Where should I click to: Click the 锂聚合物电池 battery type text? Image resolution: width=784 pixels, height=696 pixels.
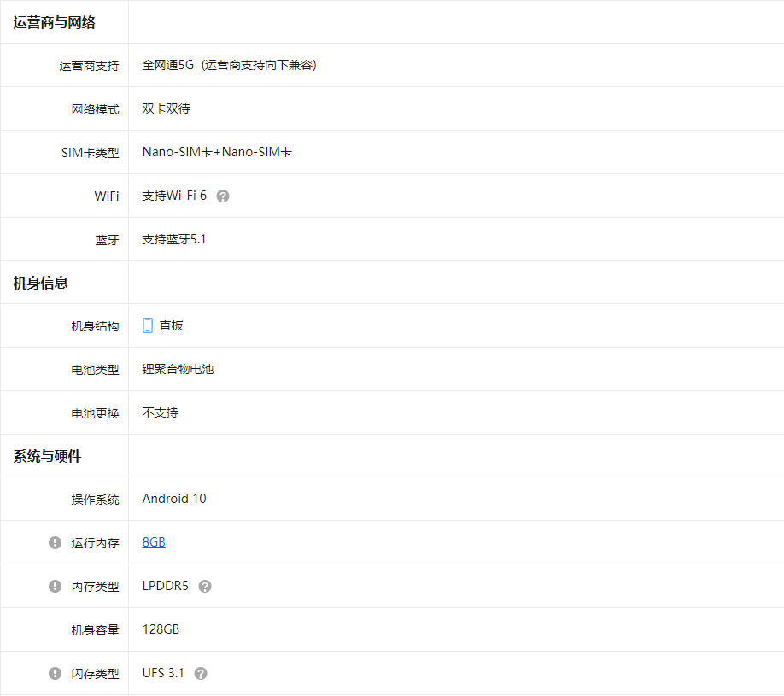coord(178,370)
